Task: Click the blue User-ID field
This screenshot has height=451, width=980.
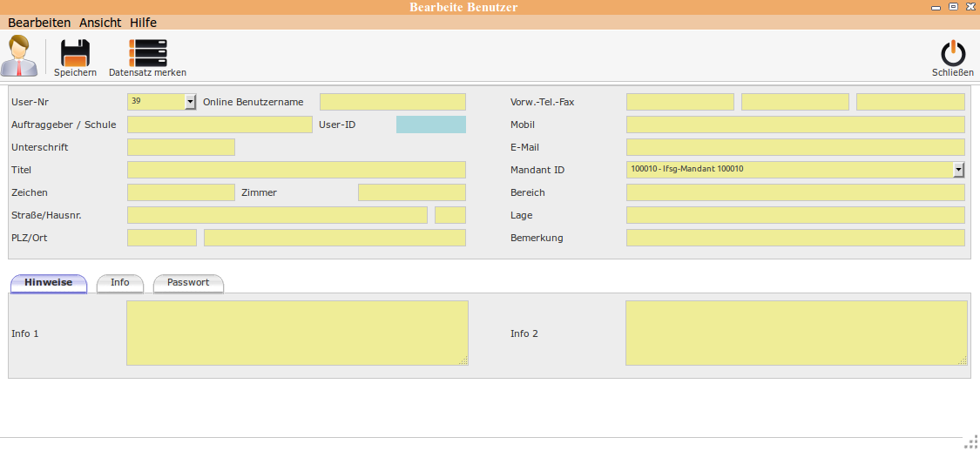Action: pos(430,125)
